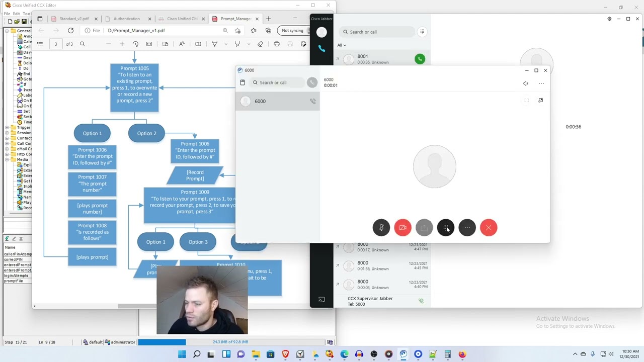Open the Edit menu in CCX Editor

17,14
